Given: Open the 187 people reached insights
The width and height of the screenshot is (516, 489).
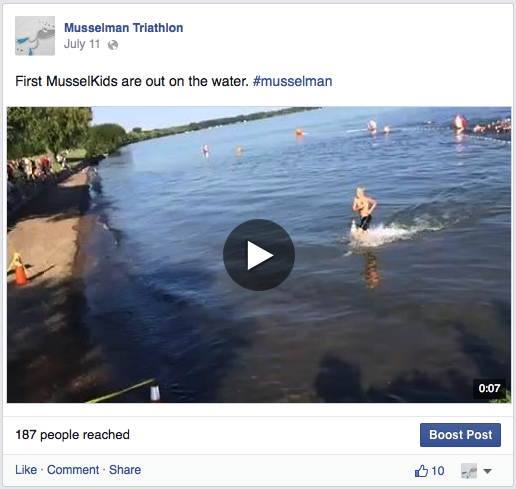Looking at the screenshot, I should click(x=72, y=435).
